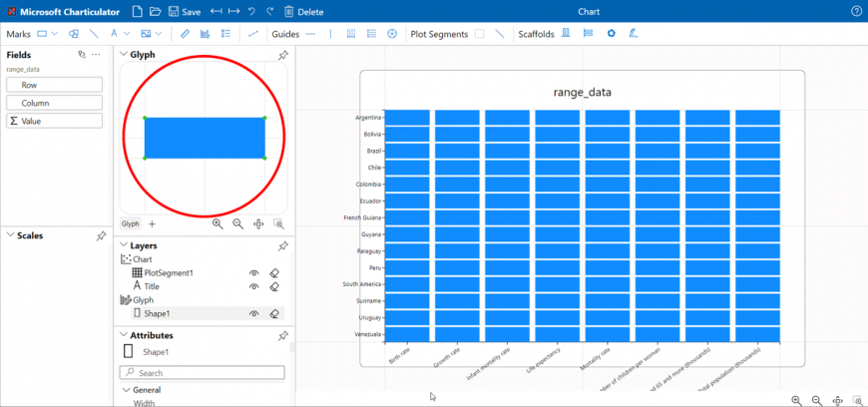The width and height of the screenshot is (868, 407).
Task: Select the Text mark tool
Action: point(114,34)
